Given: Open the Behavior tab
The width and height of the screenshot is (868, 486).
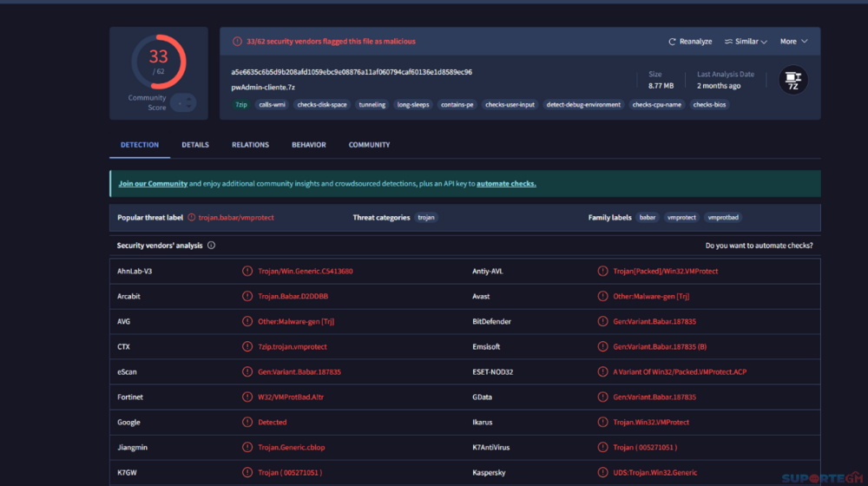Looking at the screenshot, I should click(x=309, y=145).
